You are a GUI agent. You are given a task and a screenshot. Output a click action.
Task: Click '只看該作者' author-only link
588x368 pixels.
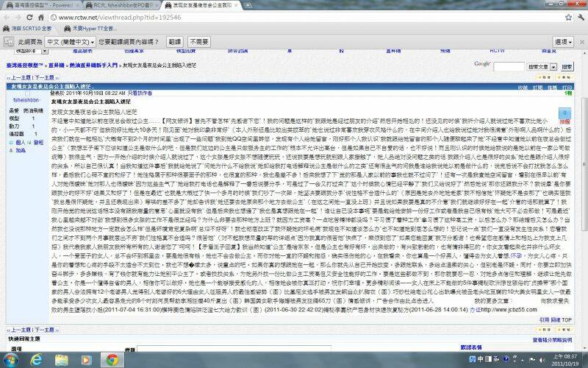click(x=140, y=93)
